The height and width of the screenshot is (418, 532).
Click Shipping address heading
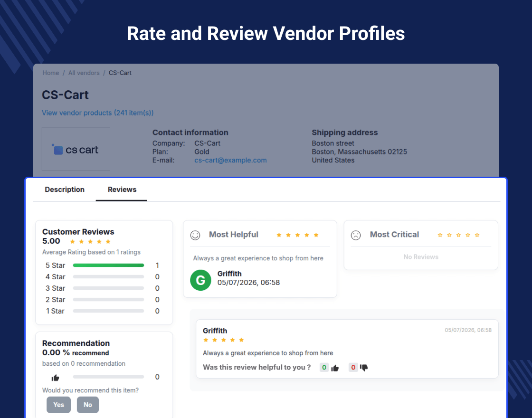coord(345,133)
